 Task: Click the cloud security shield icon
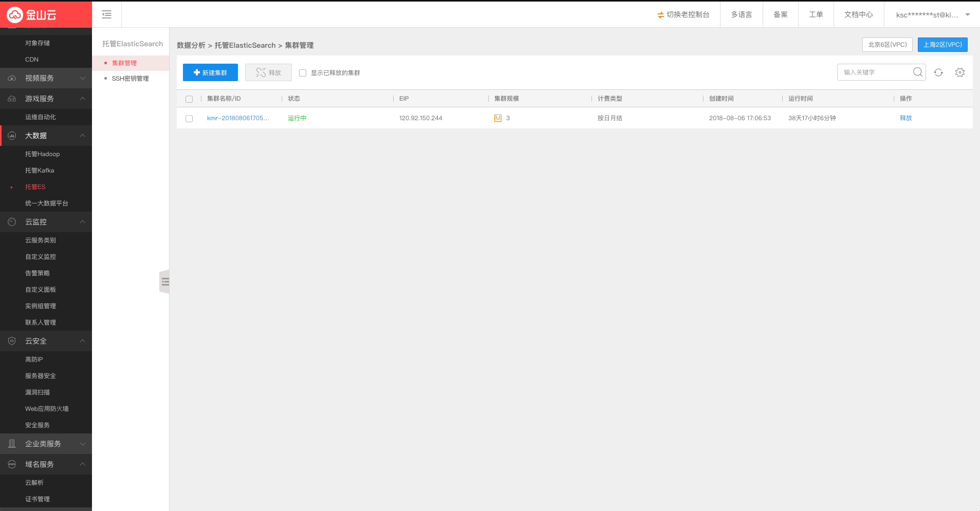[12, 341]
